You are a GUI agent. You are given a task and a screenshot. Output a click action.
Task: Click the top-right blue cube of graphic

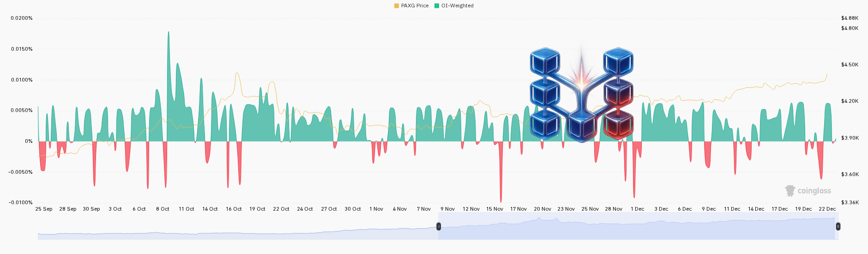point(618,61)
